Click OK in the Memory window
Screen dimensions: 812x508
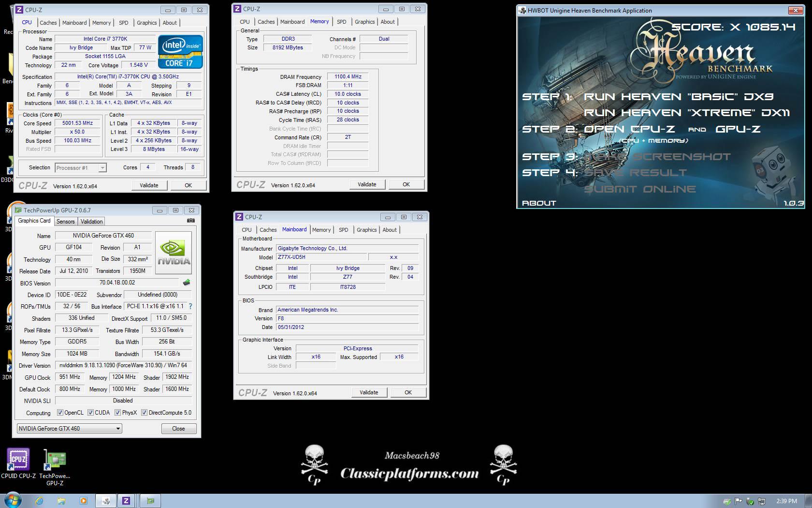(406, 184)
